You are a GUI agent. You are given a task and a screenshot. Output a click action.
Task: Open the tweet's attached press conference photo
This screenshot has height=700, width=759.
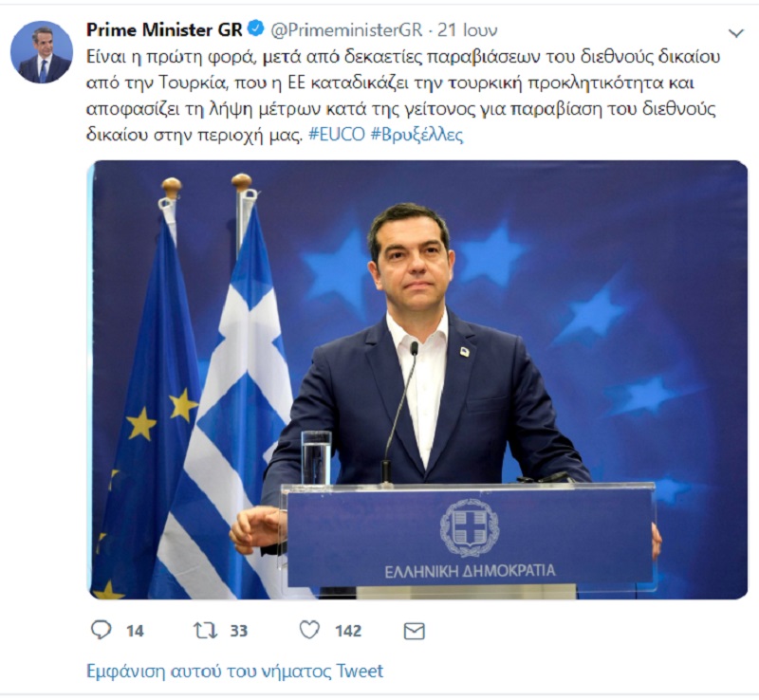pos(419,379)
